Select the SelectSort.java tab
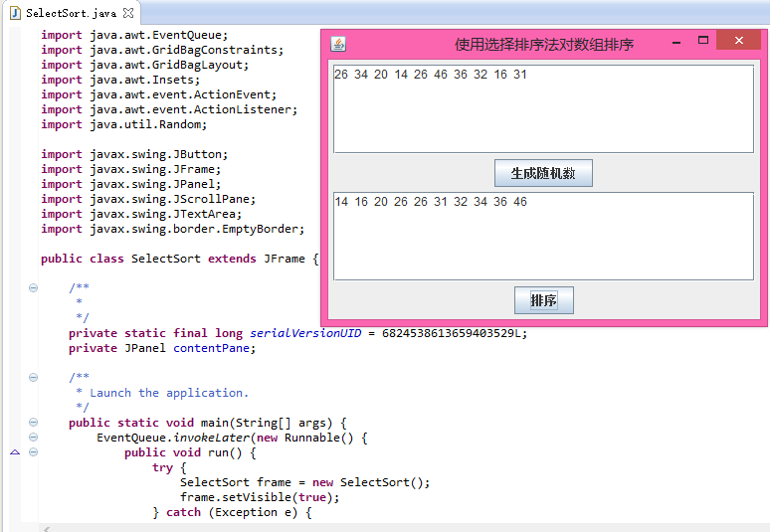The width and height of the screenshot is (770, 532). [72, 13]
